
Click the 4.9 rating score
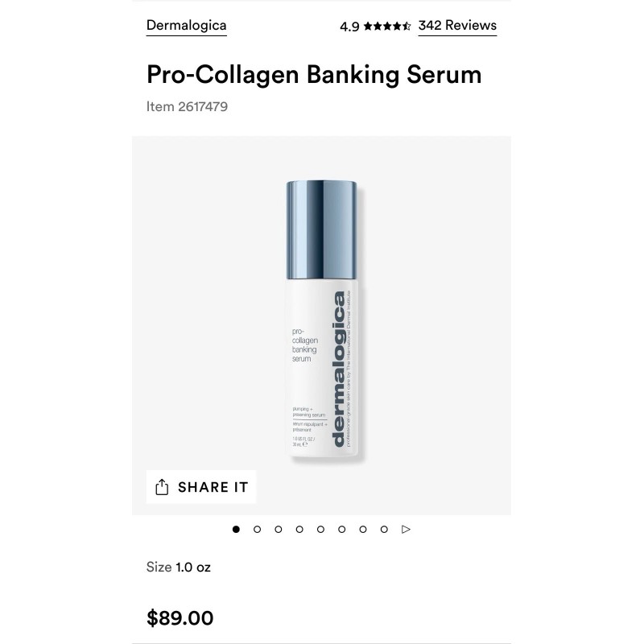pyautogui.click(x=349, y=27)
